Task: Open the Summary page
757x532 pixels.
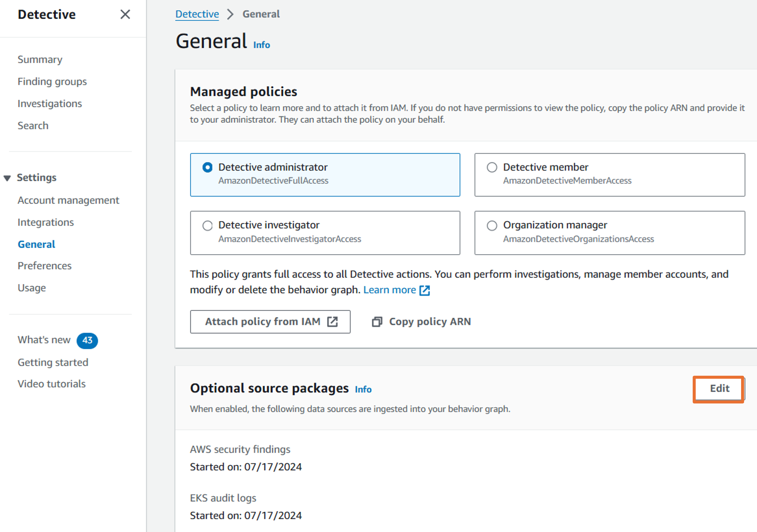Action: [40, 59]
